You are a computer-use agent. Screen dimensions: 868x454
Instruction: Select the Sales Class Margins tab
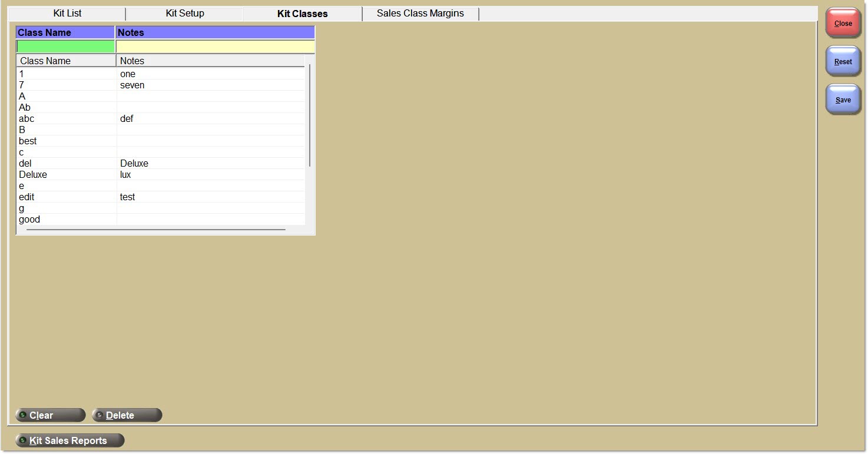click(420, 14)
